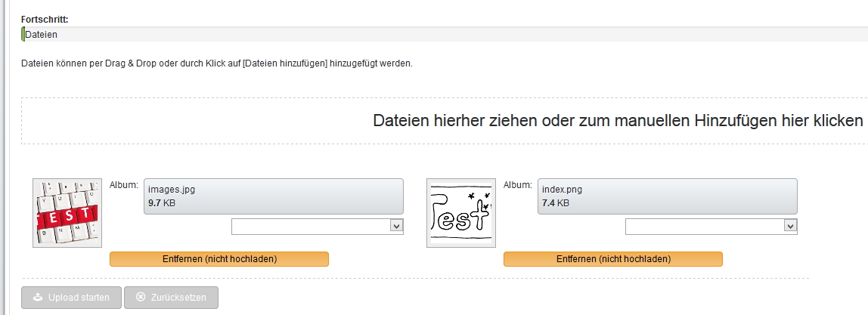Click the index.png file name

[562, 190]
